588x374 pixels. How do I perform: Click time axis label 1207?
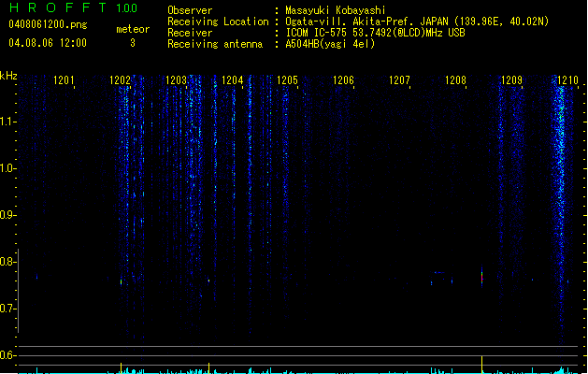(399, 80)
